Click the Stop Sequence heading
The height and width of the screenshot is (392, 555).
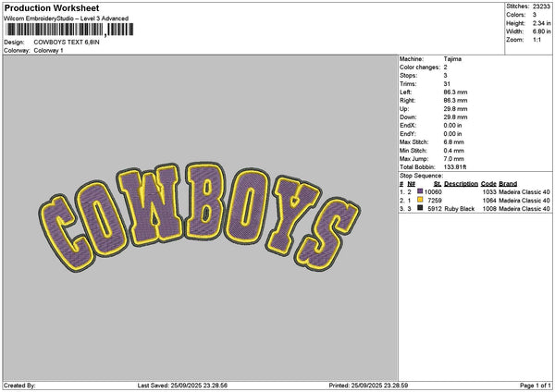coord(421,176)
